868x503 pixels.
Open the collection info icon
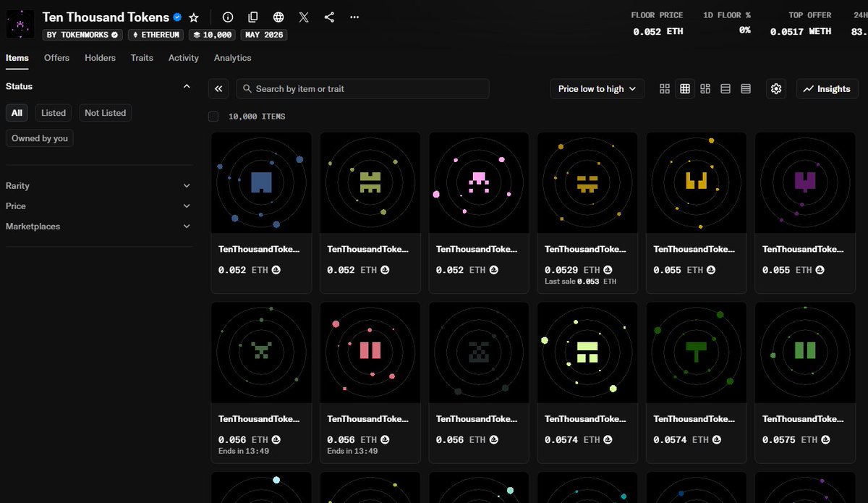[228, 17]
